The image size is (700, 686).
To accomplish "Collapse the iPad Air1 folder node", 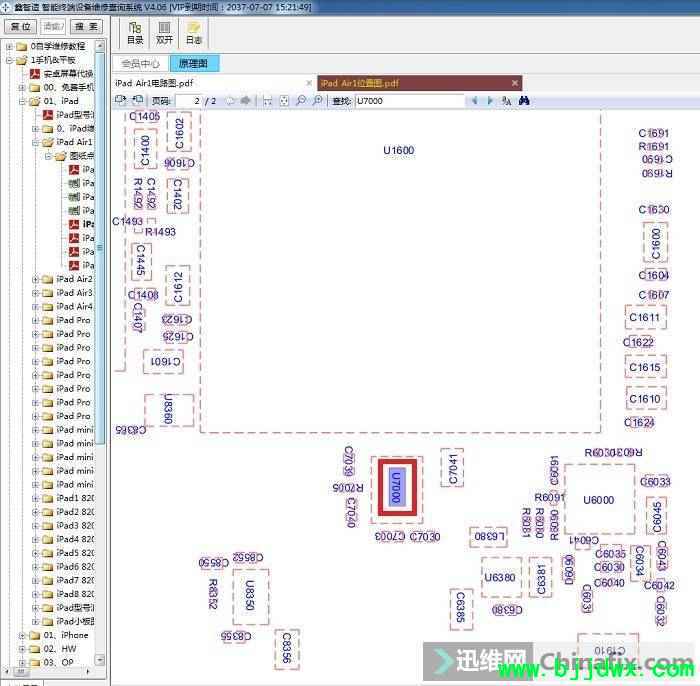I will coord(35,142).
